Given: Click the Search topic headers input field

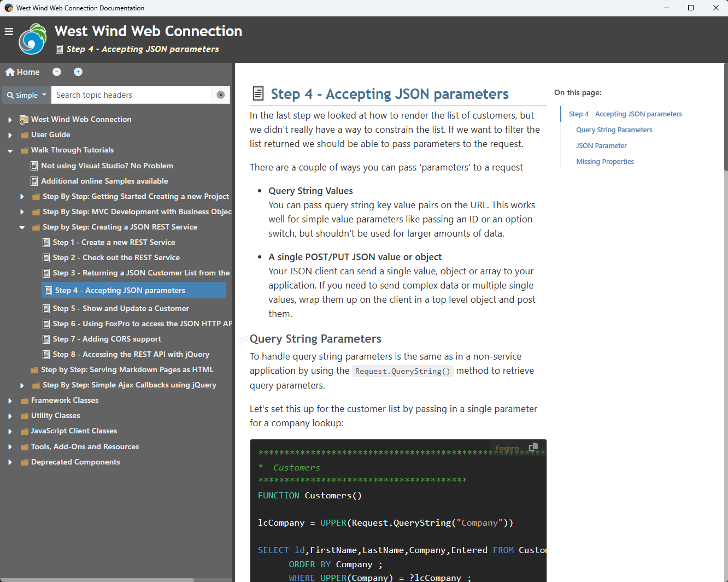Looking at the screenshot, I should pyautogui.click(x=131, y=95).
